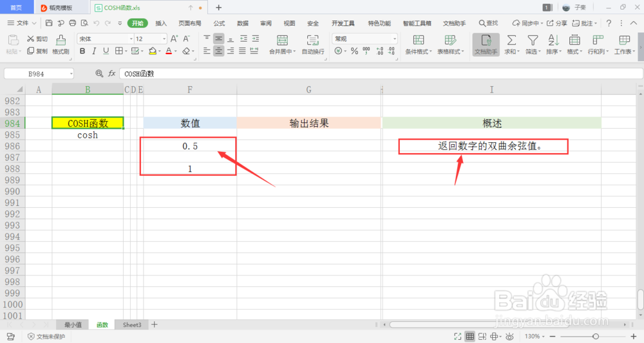Switch to the Formulas (公式) tab
Image resolution: width=644 pixels, height=343 pixels.
click(219, 23)
